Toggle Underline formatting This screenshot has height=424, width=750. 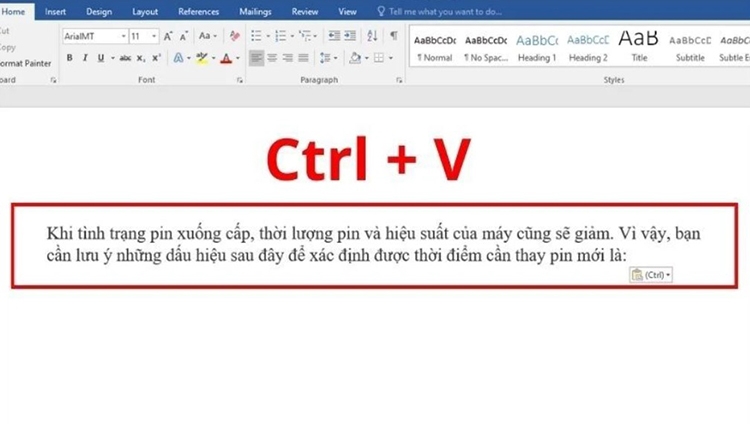(100, 58)
